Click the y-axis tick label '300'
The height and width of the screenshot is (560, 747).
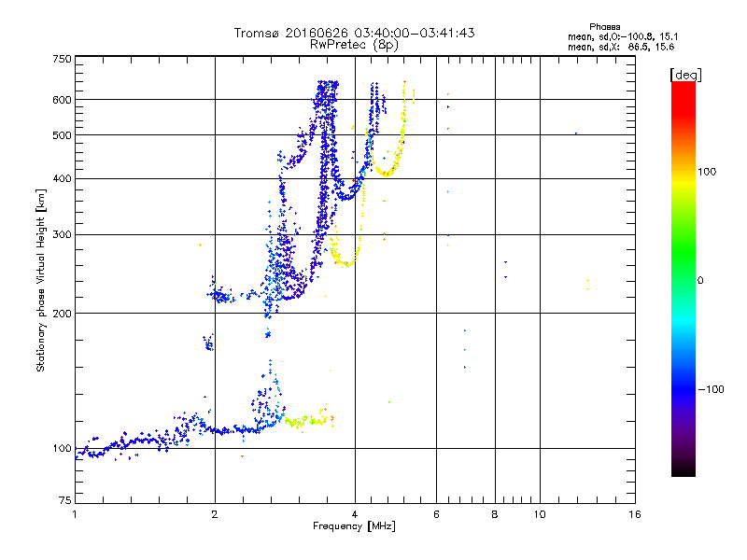(x=62, y=235)
